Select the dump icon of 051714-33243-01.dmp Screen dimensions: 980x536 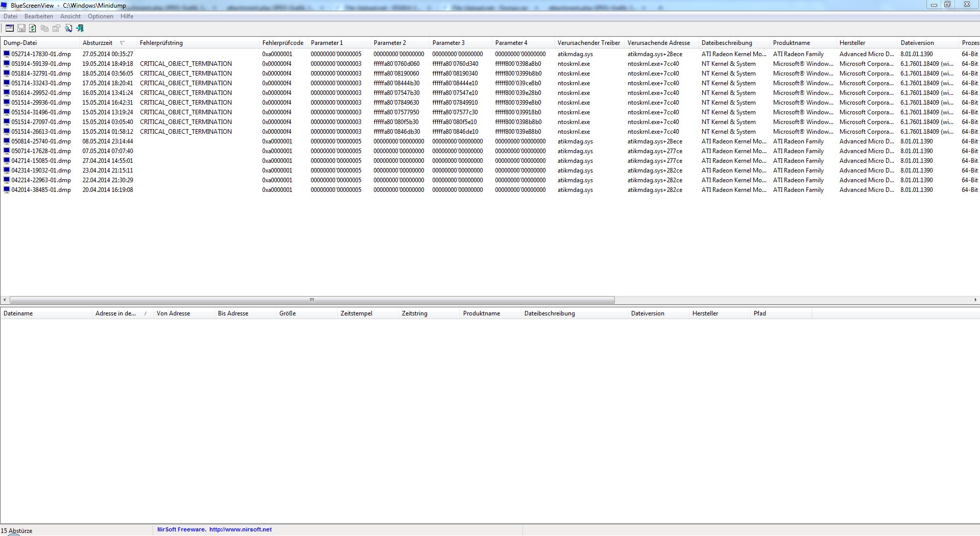(7, 83)
